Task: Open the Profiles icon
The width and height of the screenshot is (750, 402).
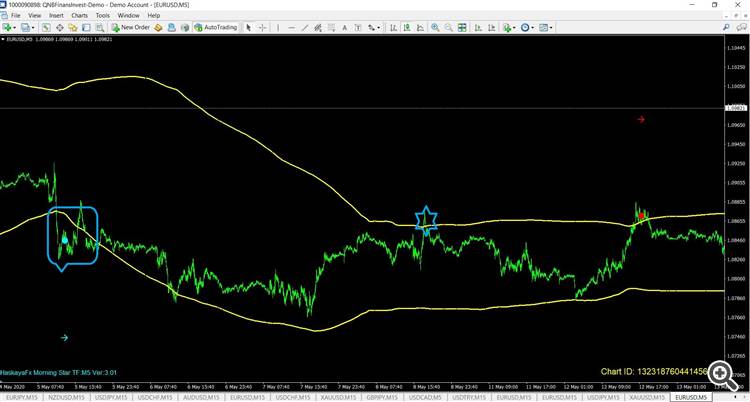Action: (x=25, y=28)
